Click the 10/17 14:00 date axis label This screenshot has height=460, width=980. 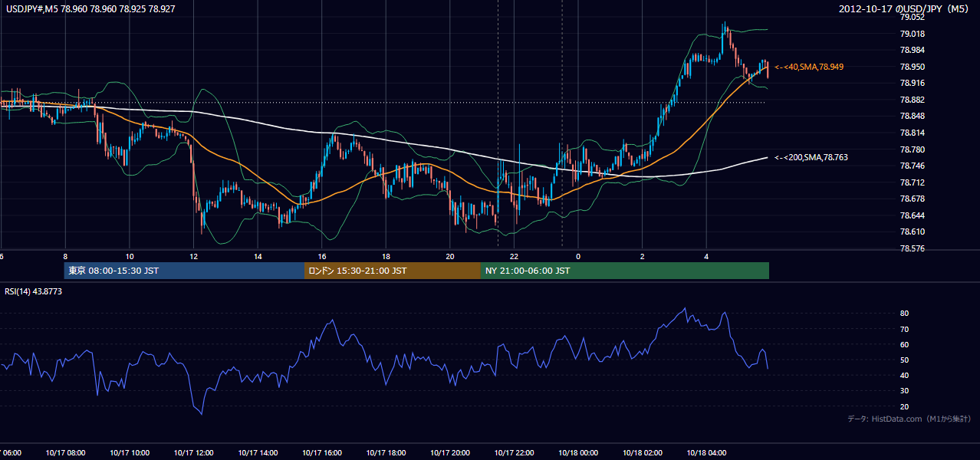[258, 453]
